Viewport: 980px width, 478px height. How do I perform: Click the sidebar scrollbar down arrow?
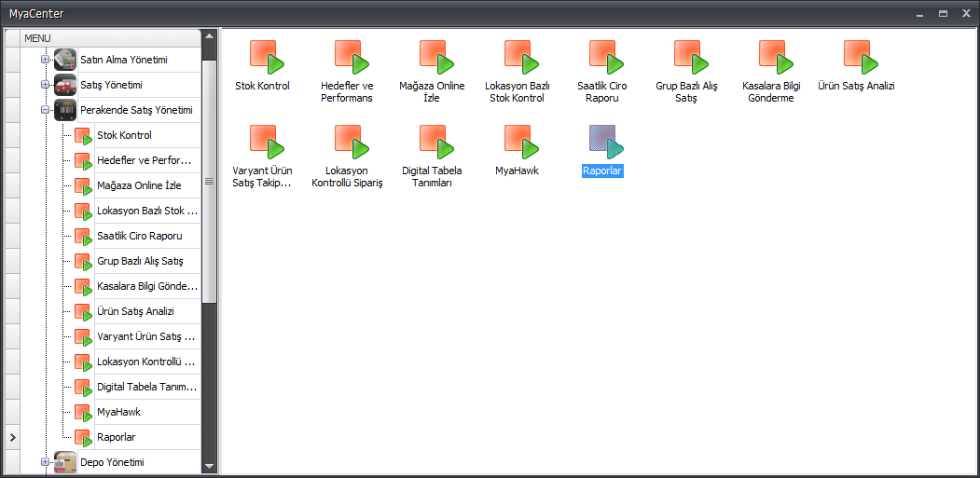pos(209,465)
